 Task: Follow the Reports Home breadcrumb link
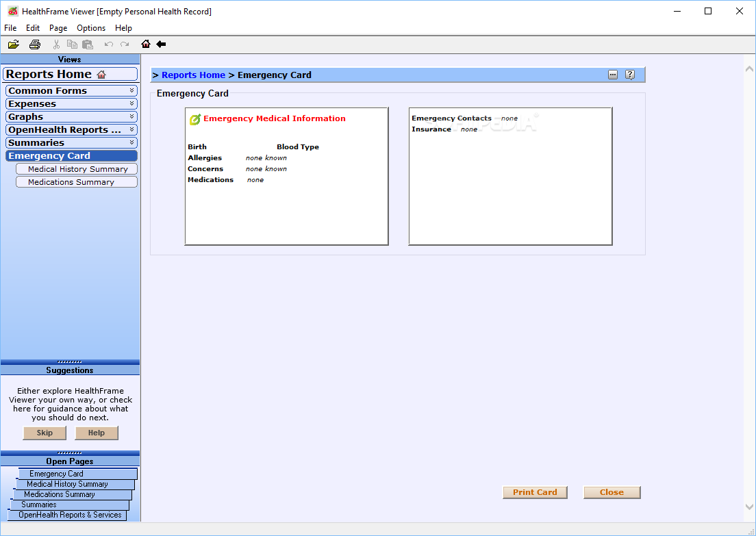tap(193, 75)
